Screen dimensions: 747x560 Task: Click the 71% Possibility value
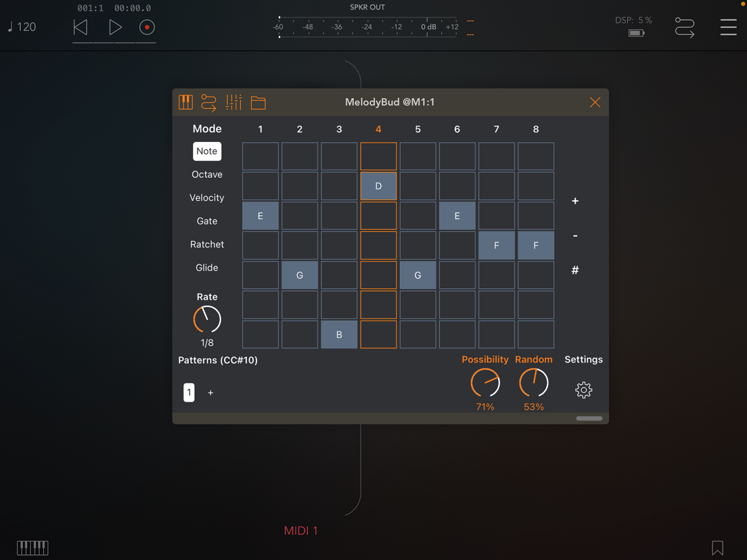pos(485,406)
